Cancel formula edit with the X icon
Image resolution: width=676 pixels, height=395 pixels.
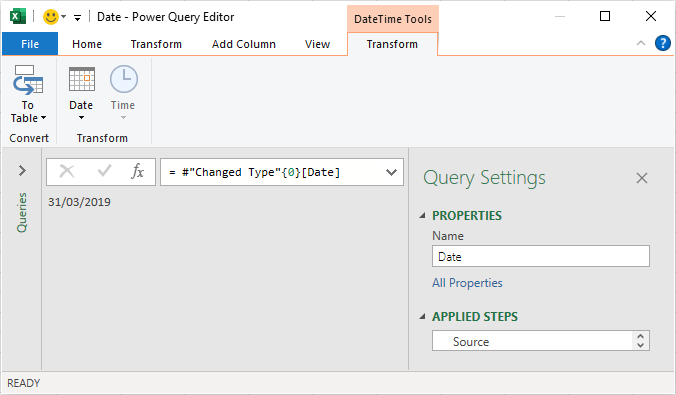pyautogui.click(x=66, y=171)
